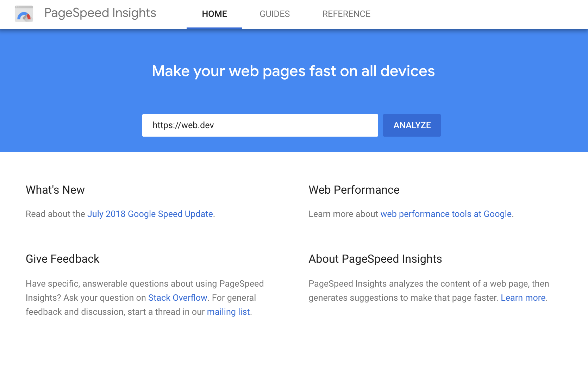Open the GUIDES tab
Screen dimensions: 588x381
point(275,14)
